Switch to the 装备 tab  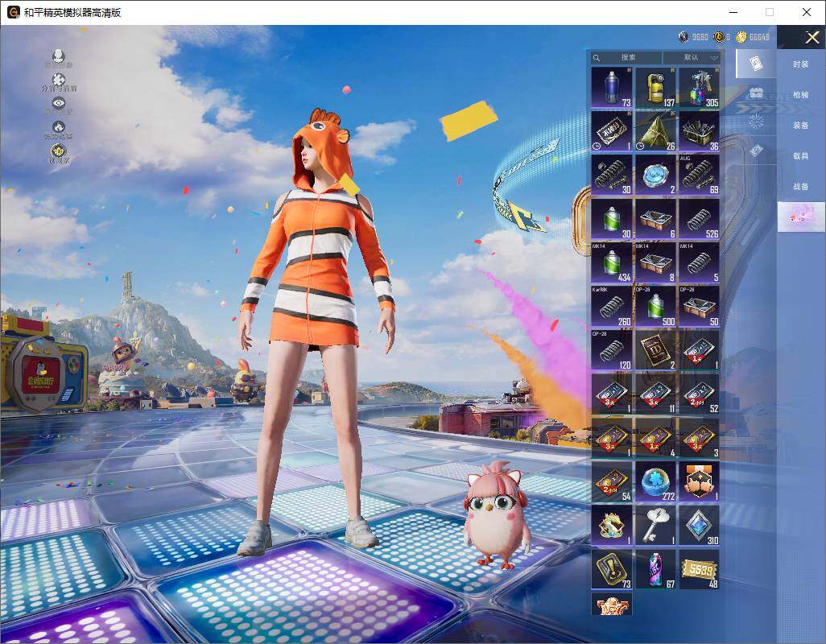coord(801,126)
